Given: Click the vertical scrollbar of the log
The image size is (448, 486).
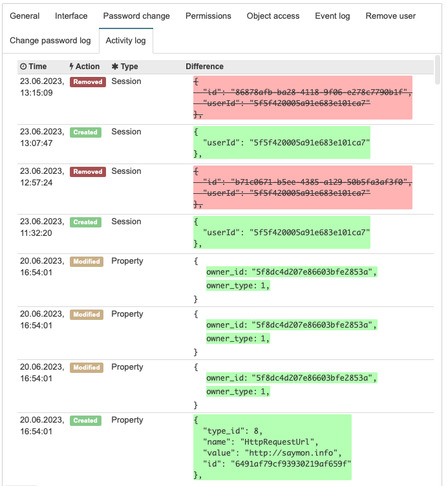Looking at the screenshot, I should [438, 70].
